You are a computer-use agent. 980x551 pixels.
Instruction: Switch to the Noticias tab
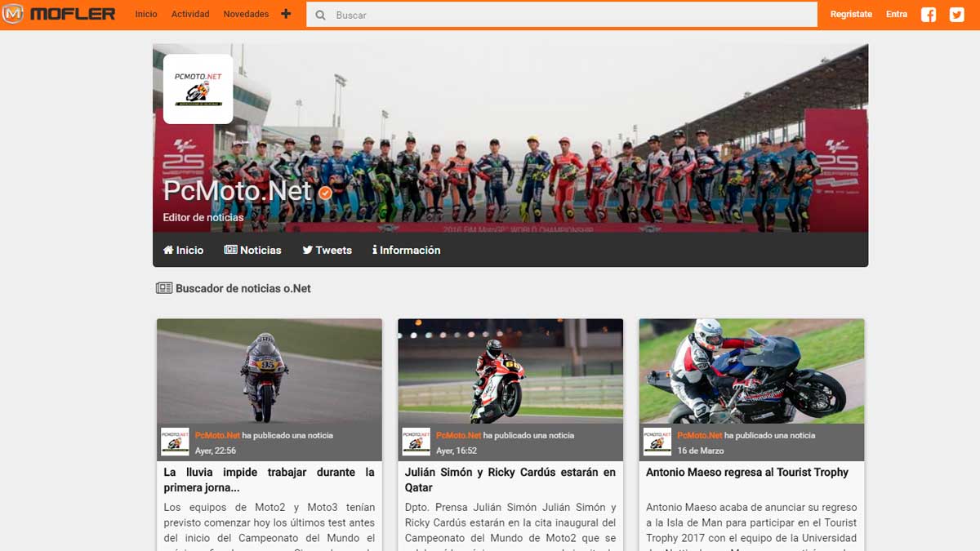[252, 250]
